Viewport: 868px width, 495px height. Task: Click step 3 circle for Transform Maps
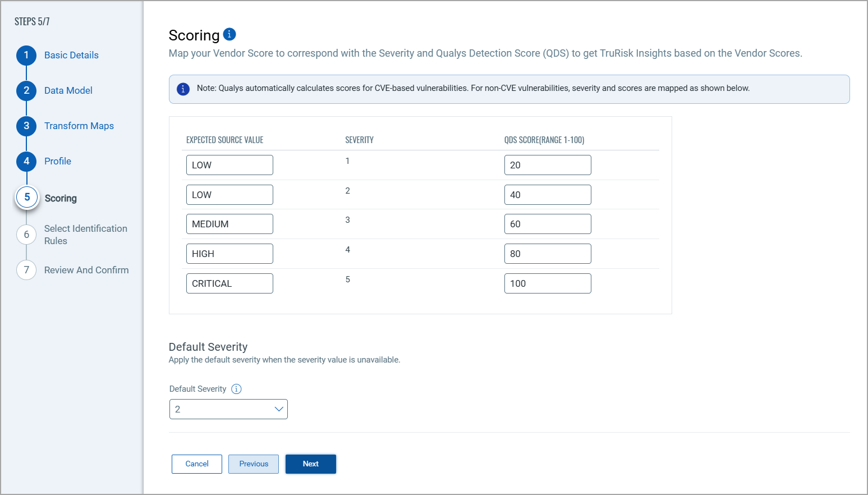[x=26, y=126]
